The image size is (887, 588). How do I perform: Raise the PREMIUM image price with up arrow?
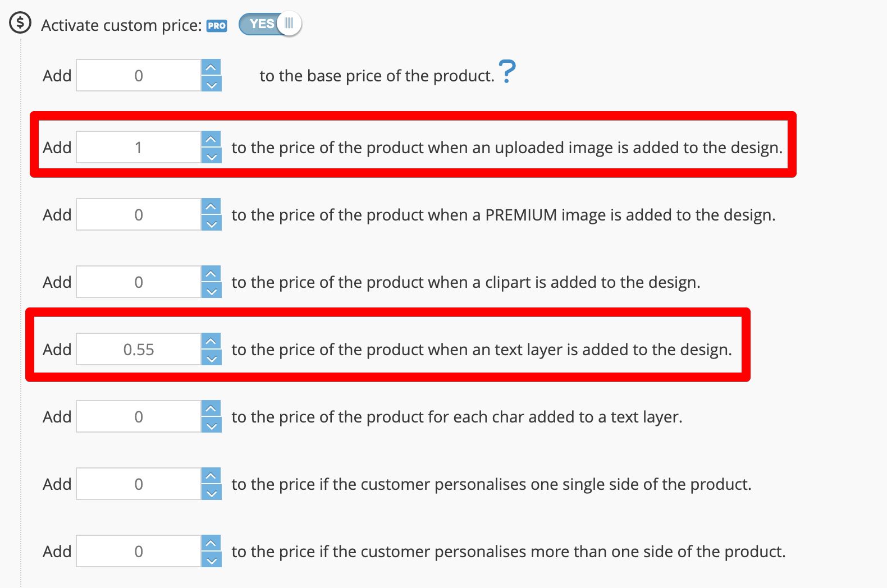(211, 206)
